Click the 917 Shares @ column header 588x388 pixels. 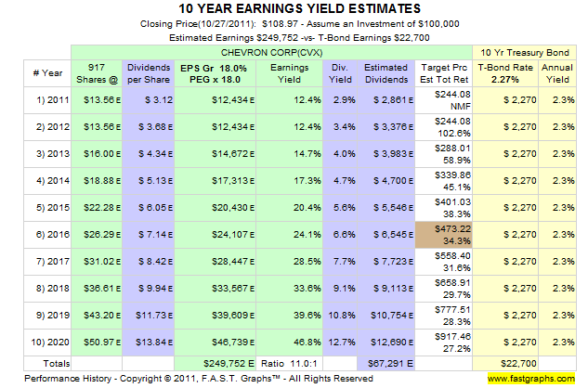pyautogui.click(x=97, y=73)
